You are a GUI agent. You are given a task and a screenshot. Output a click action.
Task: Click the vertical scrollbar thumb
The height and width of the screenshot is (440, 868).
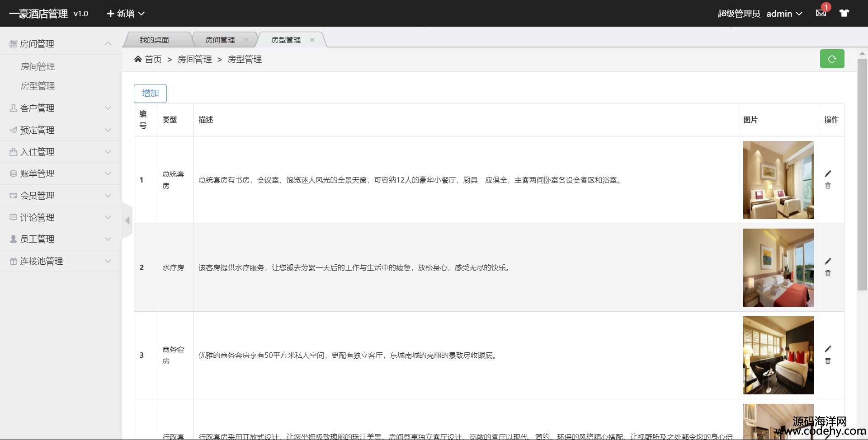coord(862,174)
